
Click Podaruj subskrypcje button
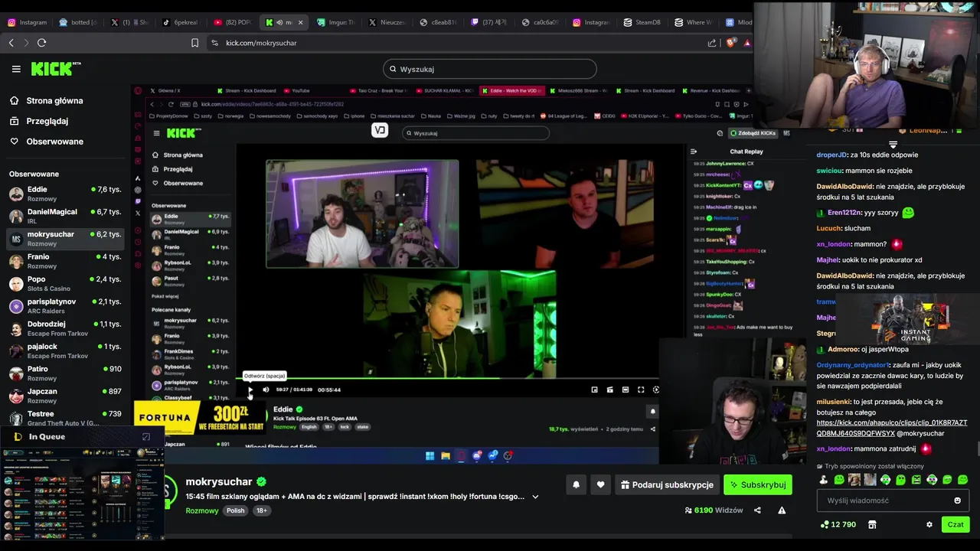667,484
